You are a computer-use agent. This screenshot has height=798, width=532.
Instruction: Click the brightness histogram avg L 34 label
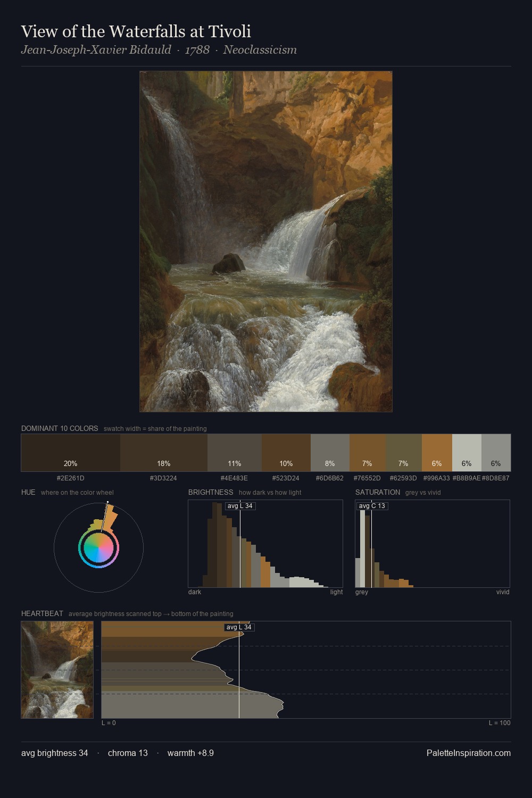[x=240, y=506]
